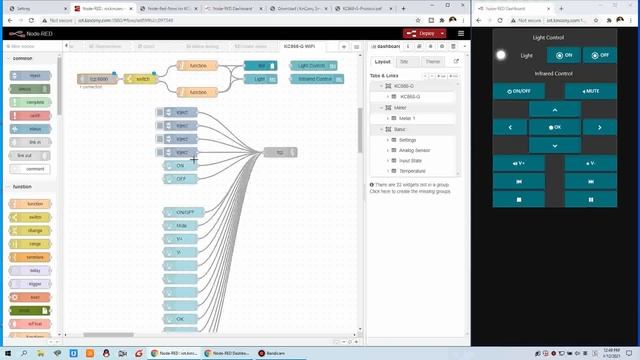Click the right arrow infrared button
The image size is (640, 360).
(600, 127)
